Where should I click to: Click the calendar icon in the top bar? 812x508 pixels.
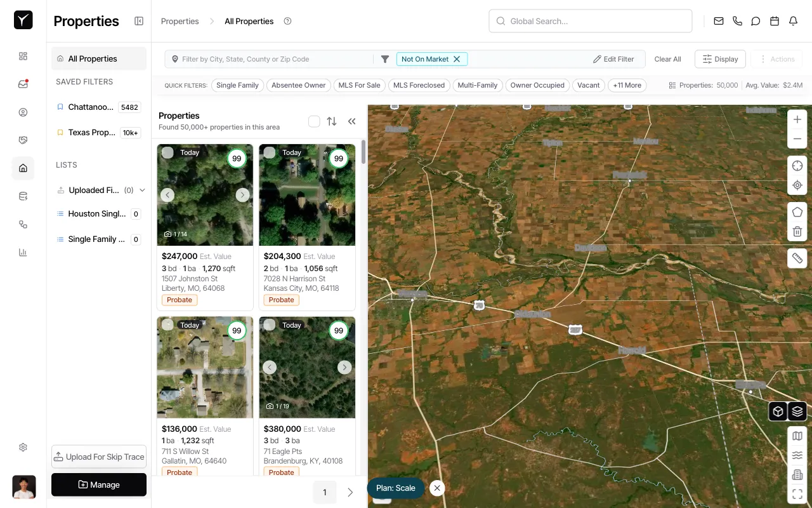pyautogui.click(x=774, y=21)
